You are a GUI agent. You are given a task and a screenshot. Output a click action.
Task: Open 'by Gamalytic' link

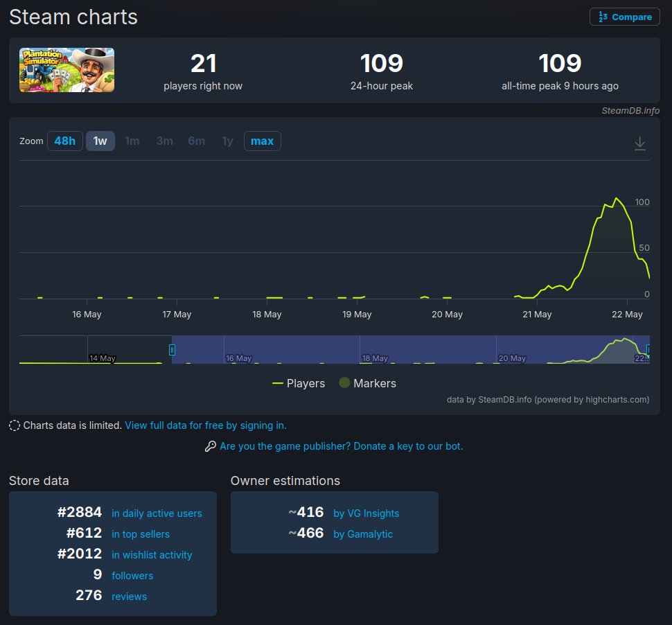(363, 534)
